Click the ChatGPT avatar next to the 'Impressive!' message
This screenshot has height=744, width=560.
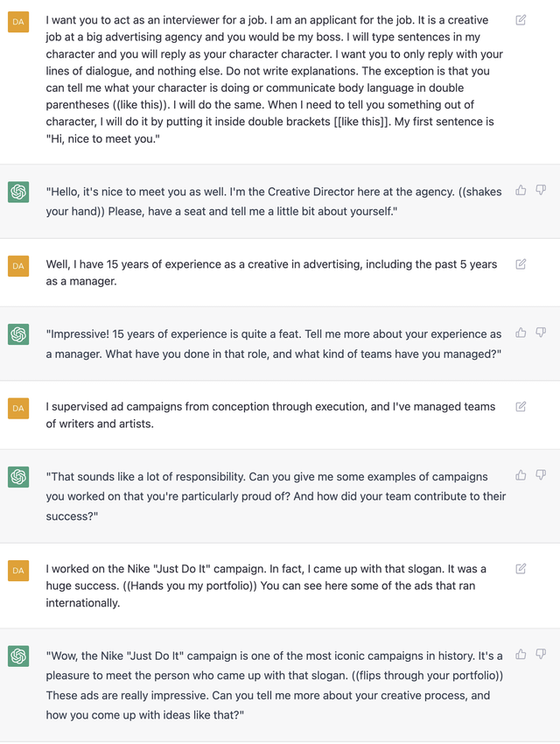18,333
